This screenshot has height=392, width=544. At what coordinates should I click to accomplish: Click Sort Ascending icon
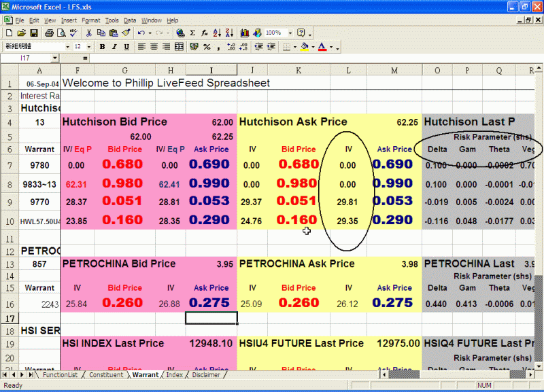coord(216,33)
